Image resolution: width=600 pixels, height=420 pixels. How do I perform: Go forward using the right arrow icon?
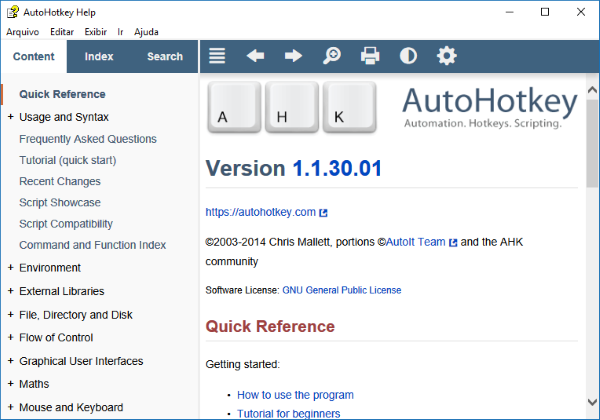click(x=293, y=56)
